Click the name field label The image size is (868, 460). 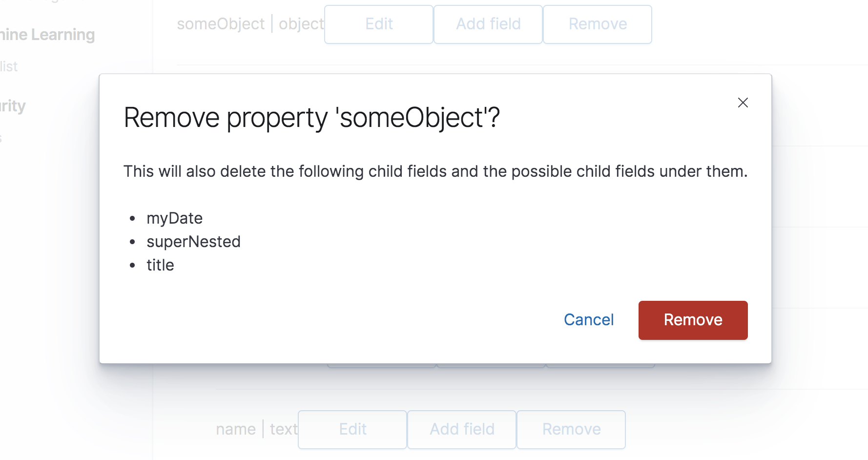point(236,429)
